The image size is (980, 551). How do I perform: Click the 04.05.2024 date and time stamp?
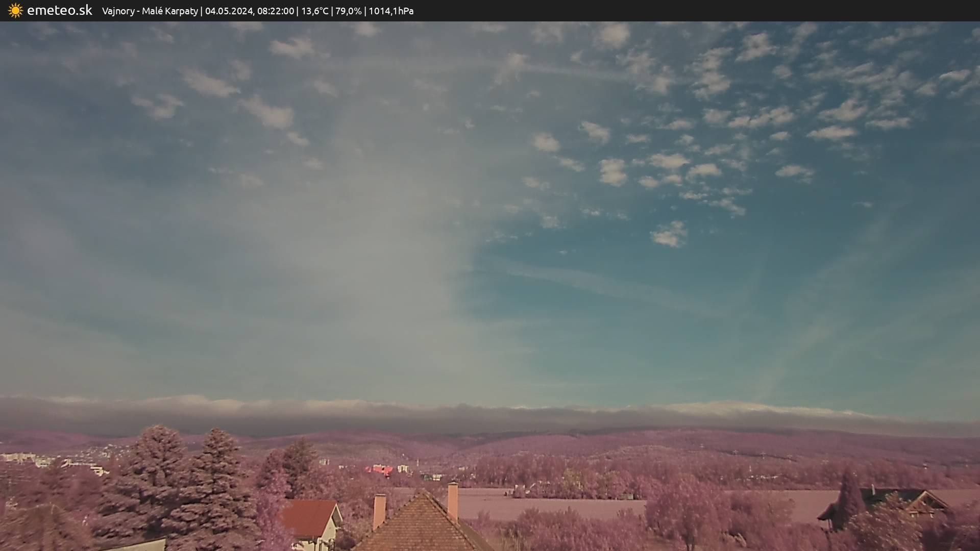249,11
